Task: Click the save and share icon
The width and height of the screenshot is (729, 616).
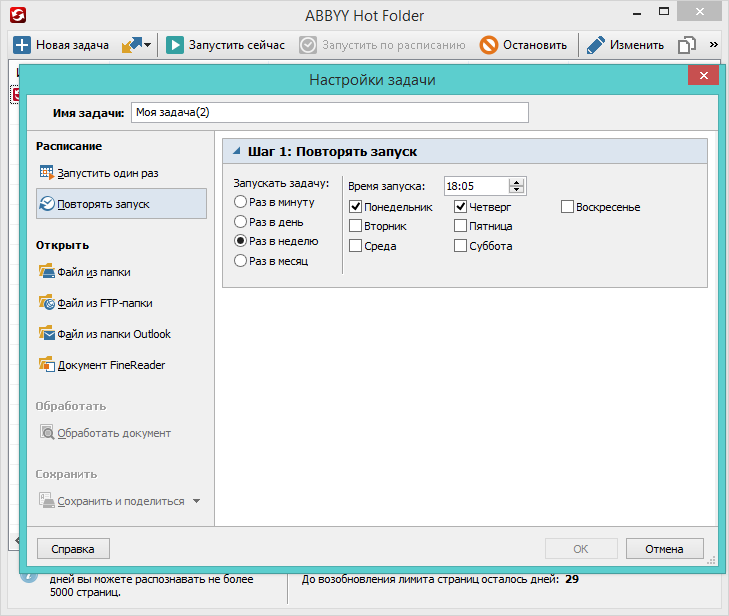Action: point(46,500)
